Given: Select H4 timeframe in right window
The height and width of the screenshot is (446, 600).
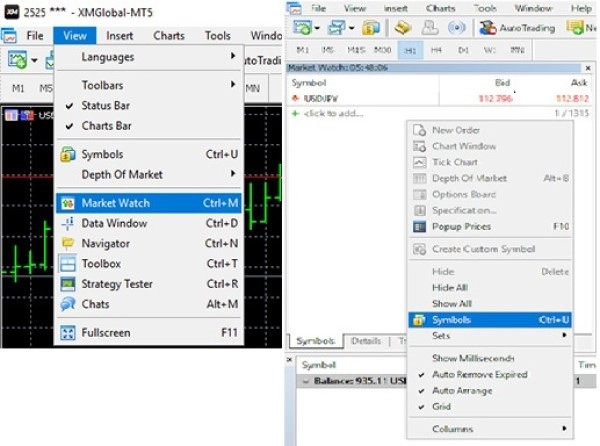Looking at the screenshot, I should (x=436, y=50).
